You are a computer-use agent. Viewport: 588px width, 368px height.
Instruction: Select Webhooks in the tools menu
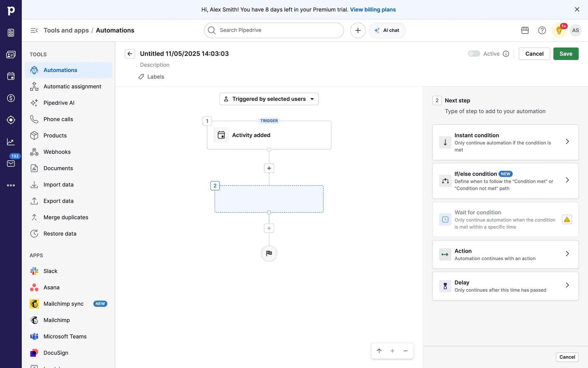(x=57, y=152)
